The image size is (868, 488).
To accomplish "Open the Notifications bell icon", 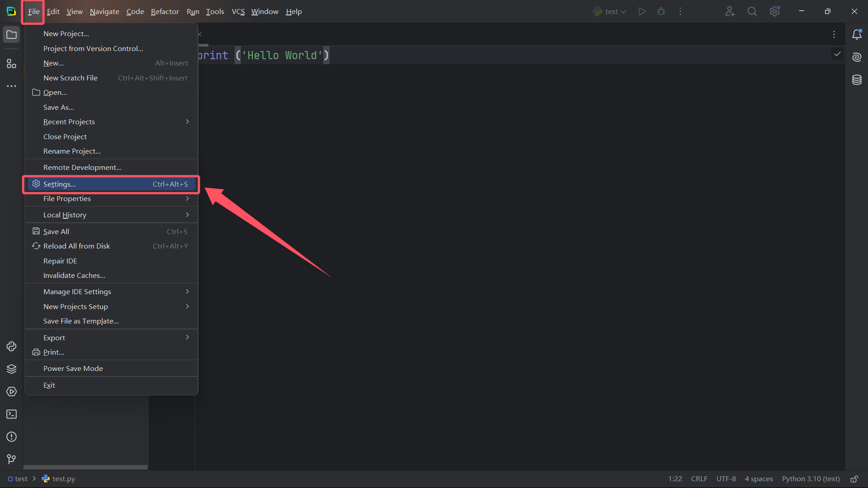I will pyautogui.click(x=857, y=35).
